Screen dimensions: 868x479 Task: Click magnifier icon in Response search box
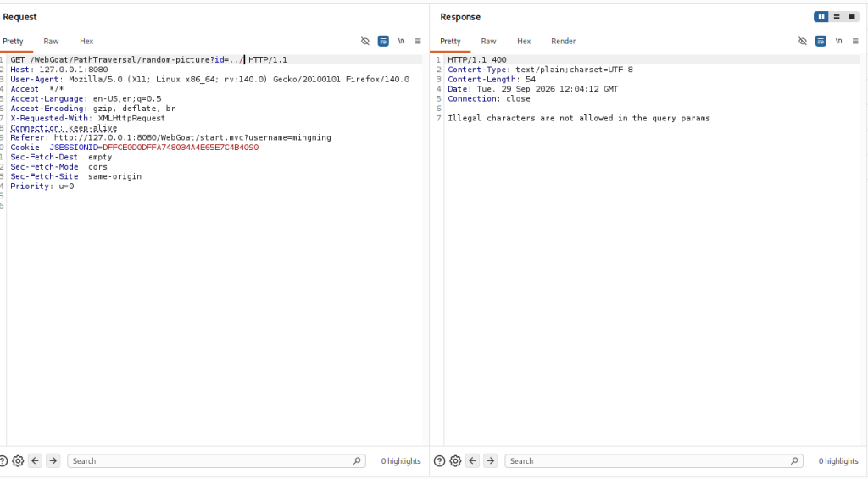[794, 460]
